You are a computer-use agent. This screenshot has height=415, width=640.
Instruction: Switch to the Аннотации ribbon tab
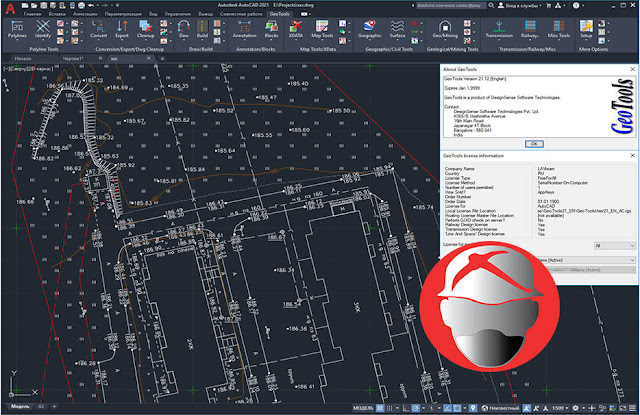84,14
